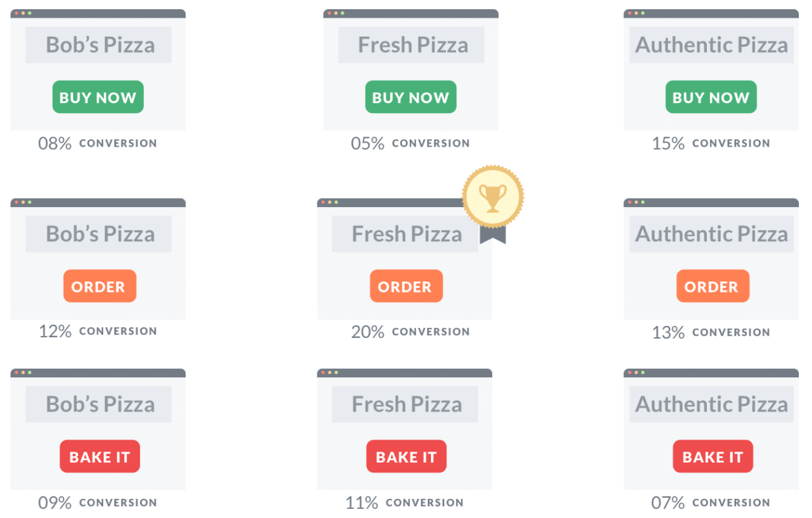This screenshot has width=812, height=518.
Task: Click red window dot on Bob's BUY NOW mockup
Action: coord(16,13)
